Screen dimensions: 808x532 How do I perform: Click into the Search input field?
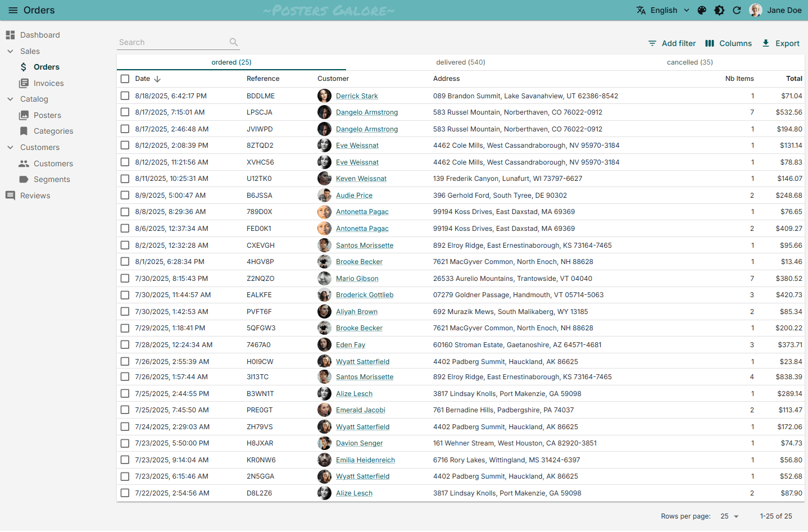pos(171,42)
